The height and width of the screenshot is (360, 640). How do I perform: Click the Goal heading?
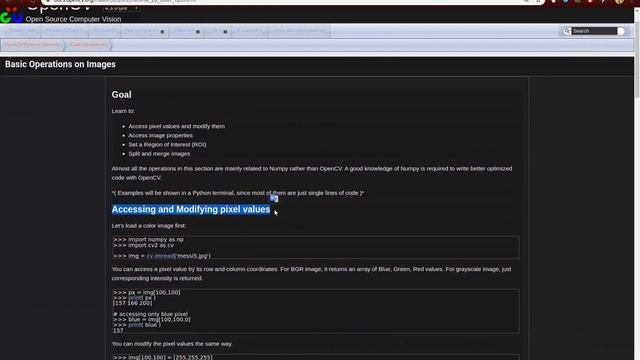tap(122, 95)
